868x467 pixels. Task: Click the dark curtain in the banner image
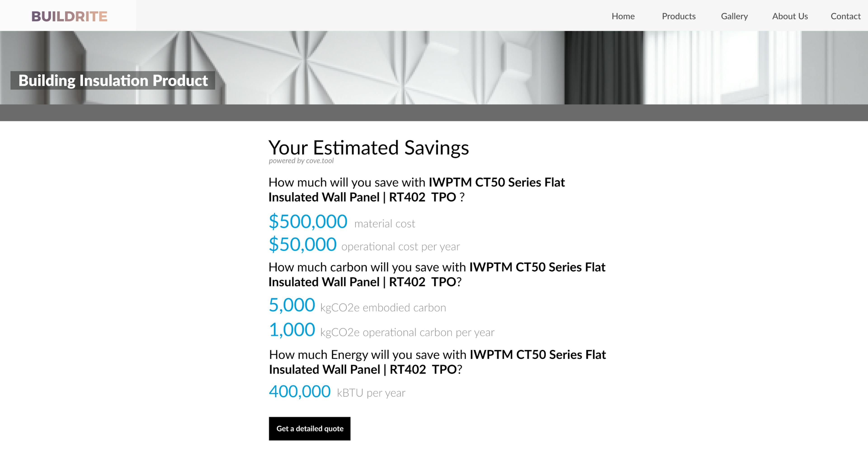click(603, 67)
